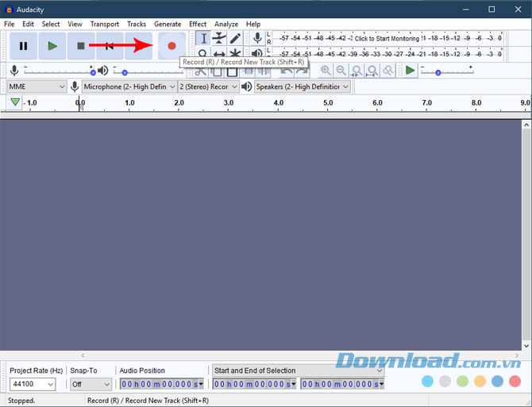Image resolution: width=532 pixels, height=407 pixels.
Task: Open the MME audio host dropdown
Action: pos(37,86)
